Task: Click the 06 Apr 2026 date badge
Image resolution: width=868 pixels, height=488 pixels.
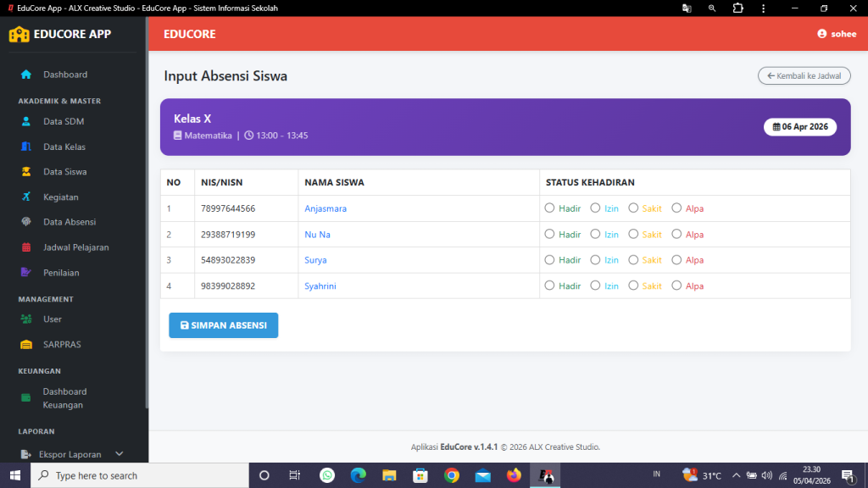Action: click(x=800, y=127)
